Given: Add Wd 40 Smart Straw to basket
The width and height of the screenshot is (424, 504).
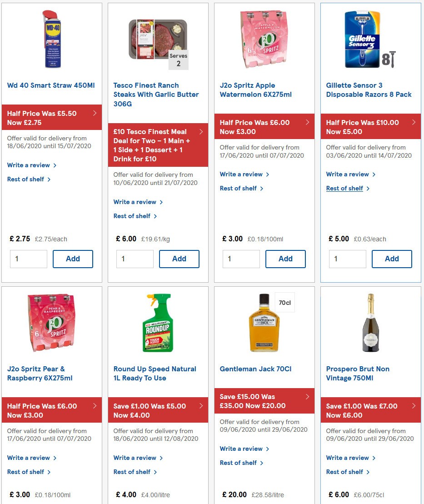Looking at the screenshot, I should 73,259.
